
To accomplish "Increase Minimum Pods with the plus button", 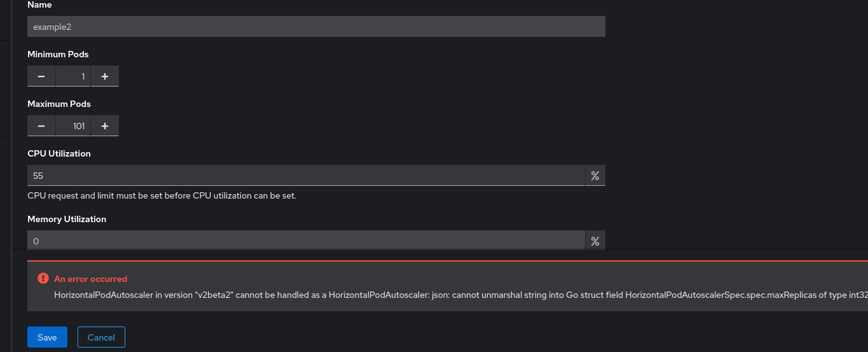I will [x=105, y=76].
